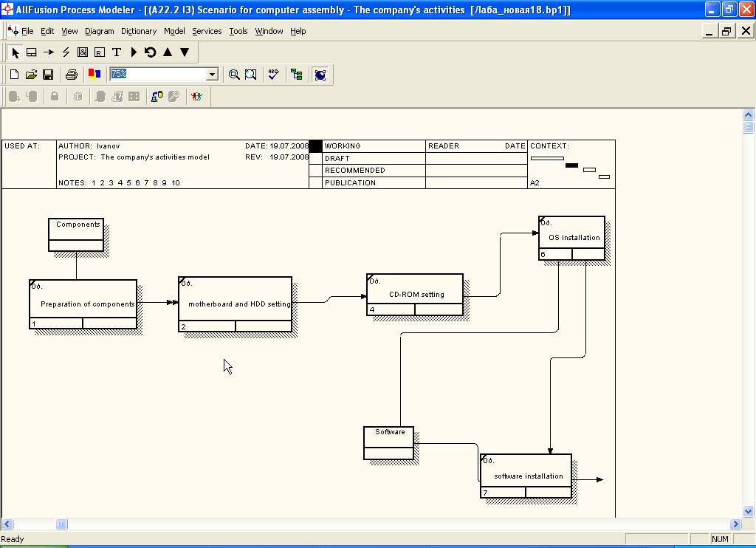Open the Dictionary menu
This screenshot has height=548, width=756.
[x=139, y=31]
